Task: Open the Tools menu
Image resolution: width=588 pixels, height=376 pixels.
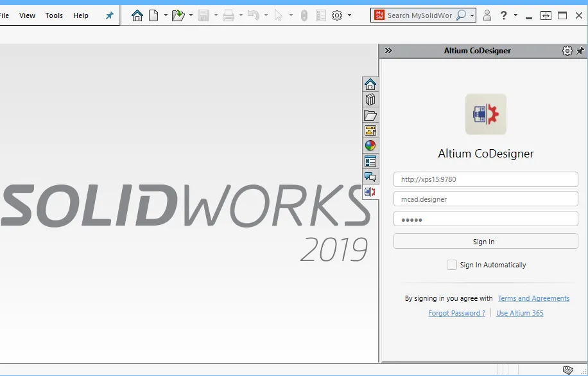Action: click(x=54, y=15)
